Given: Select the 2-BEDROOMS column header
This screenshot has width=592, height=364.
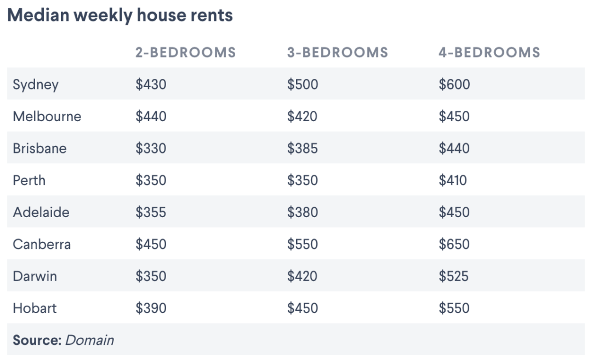Looking at the screenshot, I should click(186, 53).
